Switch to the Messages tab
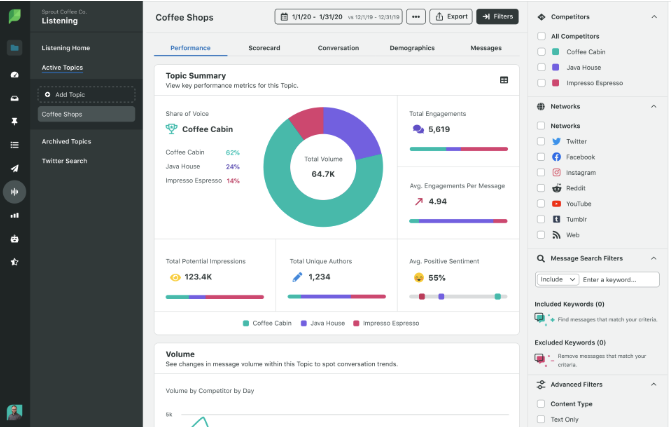This screenshot has width=671, height=427. point(486,48)
